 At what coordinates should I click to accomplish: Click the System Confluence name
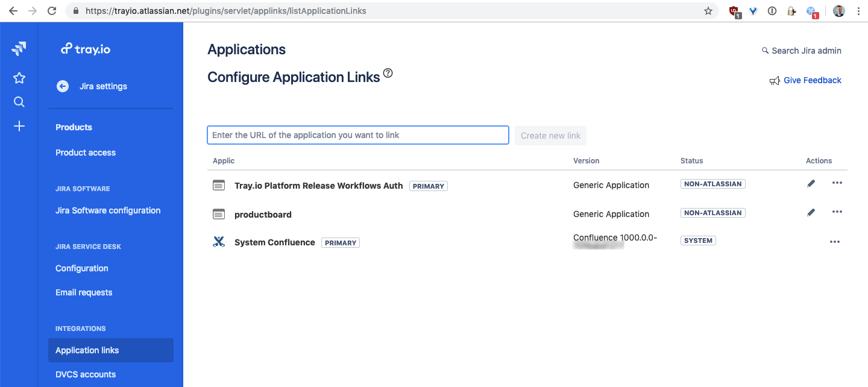pyautogui.click(x=275, y=242)
